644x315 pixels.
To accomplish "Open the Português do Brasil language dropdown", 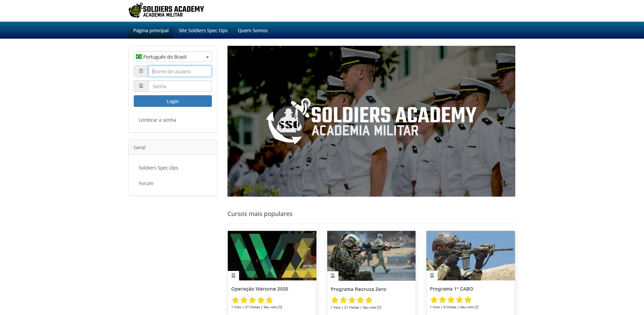I will pos(173,57).
